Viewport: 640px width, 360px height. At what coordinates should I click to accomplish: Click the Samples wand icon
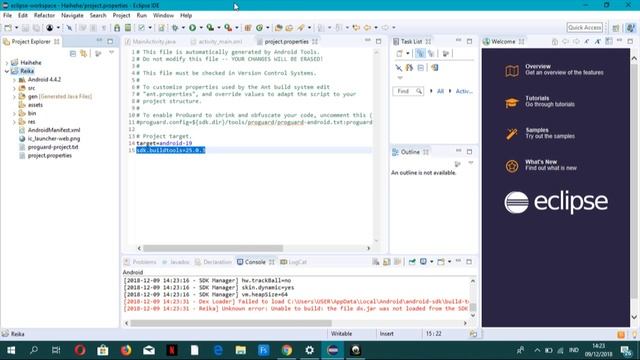(512, 133)
